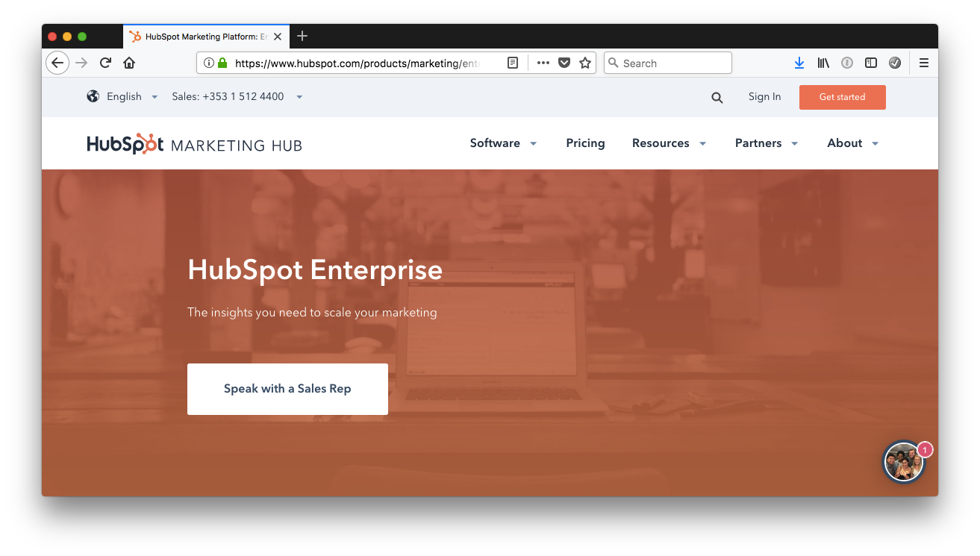
Task: Expand the English language dropdown
Action: pyautogui.click(x=132, y=96)
